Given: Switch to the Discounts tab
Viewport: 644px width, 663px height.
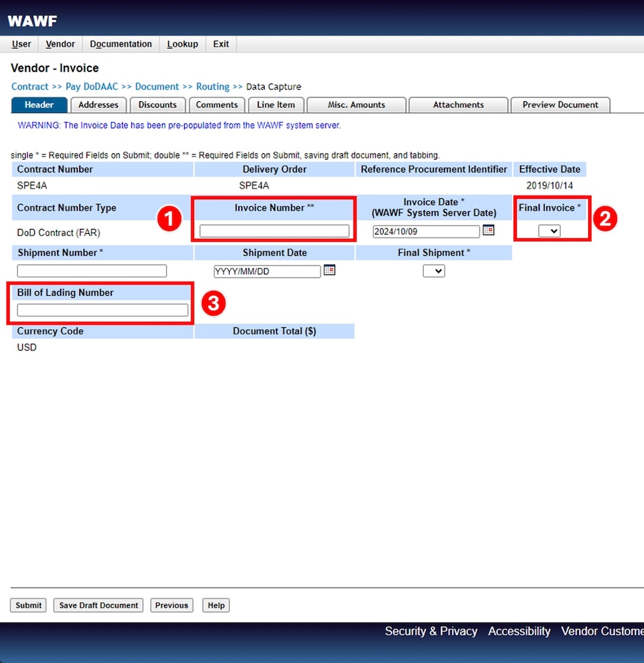Looking at the screenshot, I should [x=157, y=105].
